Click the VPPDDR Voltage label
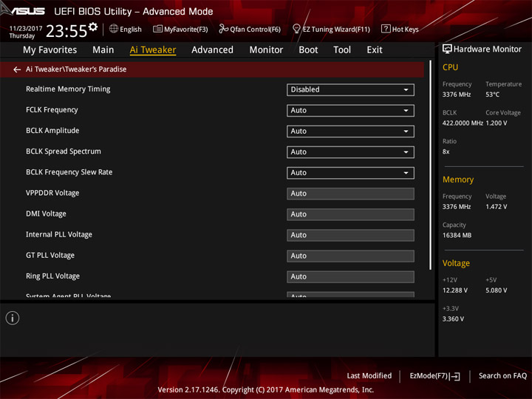The height and width of the screenshot is (399, 532). click(x=52, y=193)
